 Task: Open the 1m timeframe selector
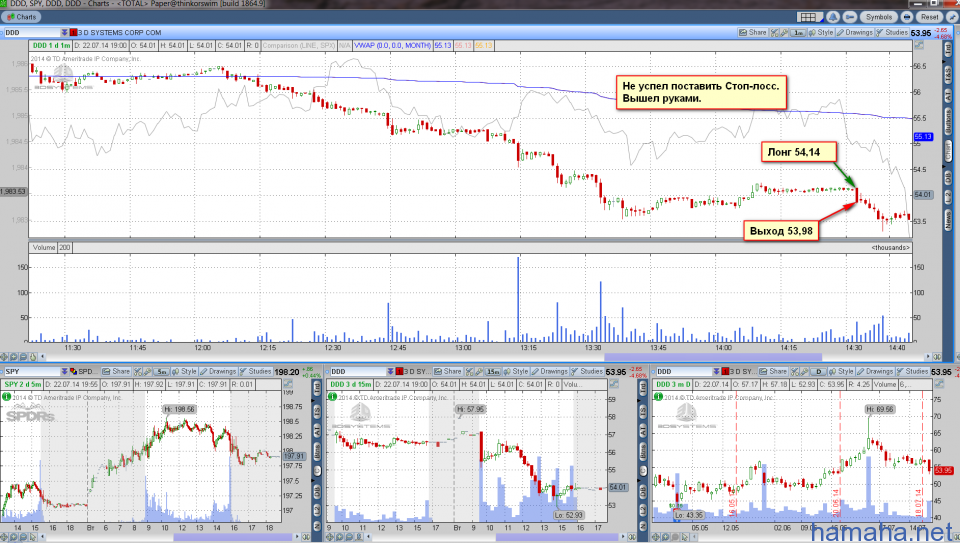click(x=798, y=32)
